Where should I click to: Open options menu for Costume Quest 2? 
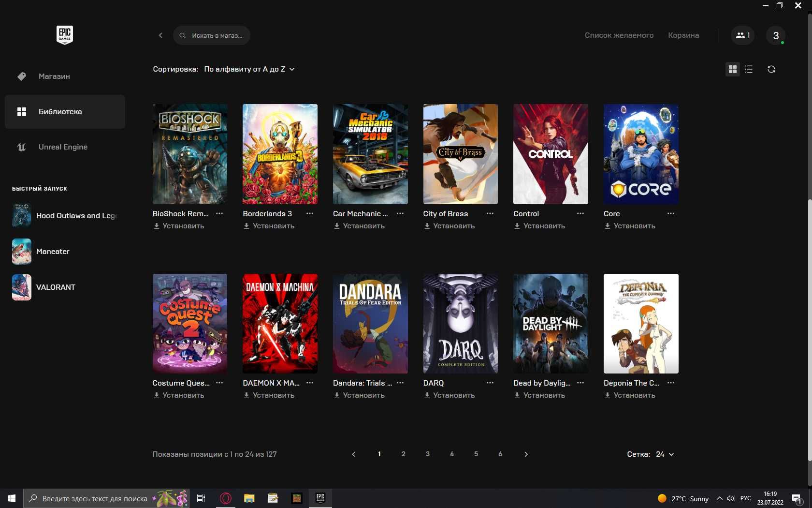point(219,383)
